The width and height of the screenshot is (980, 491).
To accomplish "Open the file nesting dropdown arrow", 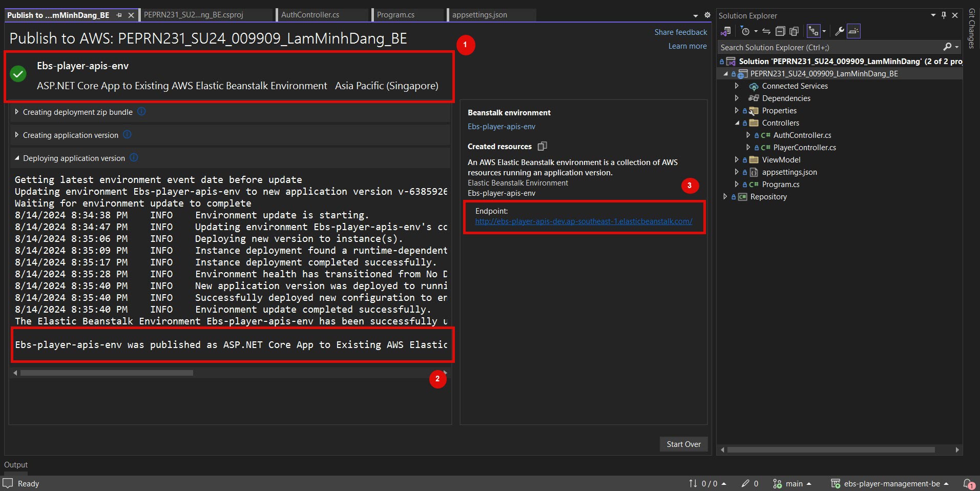I will [x=824, y=31].
